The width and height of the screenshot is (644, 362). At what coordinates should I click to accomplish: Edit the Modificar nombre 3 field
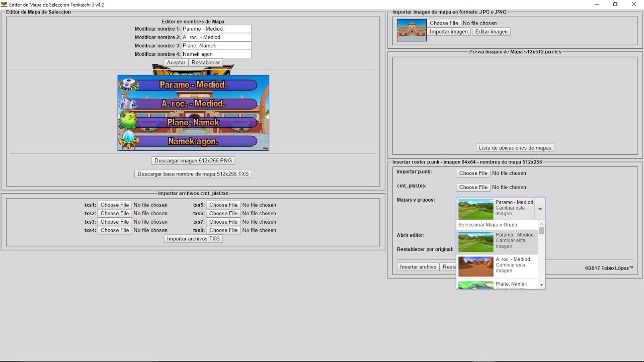pyautogui.click(x=216, y=46)
